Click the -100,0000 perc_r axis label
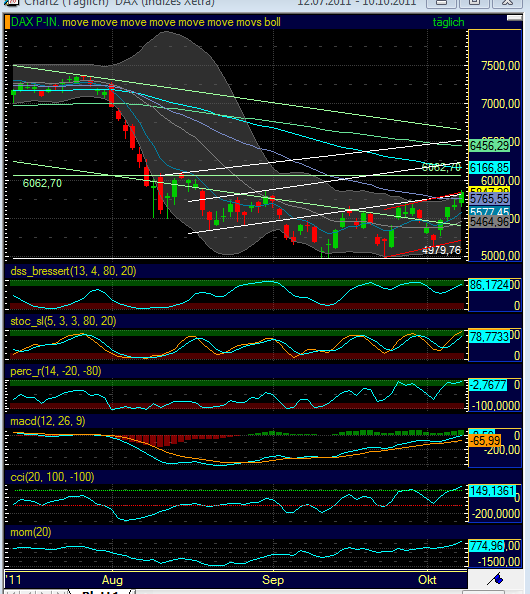The image size is (530, 594). [x=496, y=406]
